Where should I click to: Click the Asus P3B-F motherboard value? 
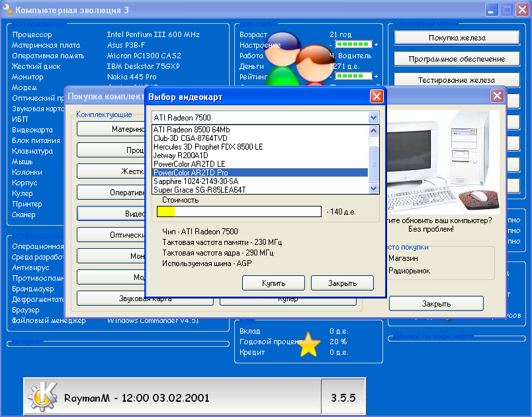(x=126, y=45)
